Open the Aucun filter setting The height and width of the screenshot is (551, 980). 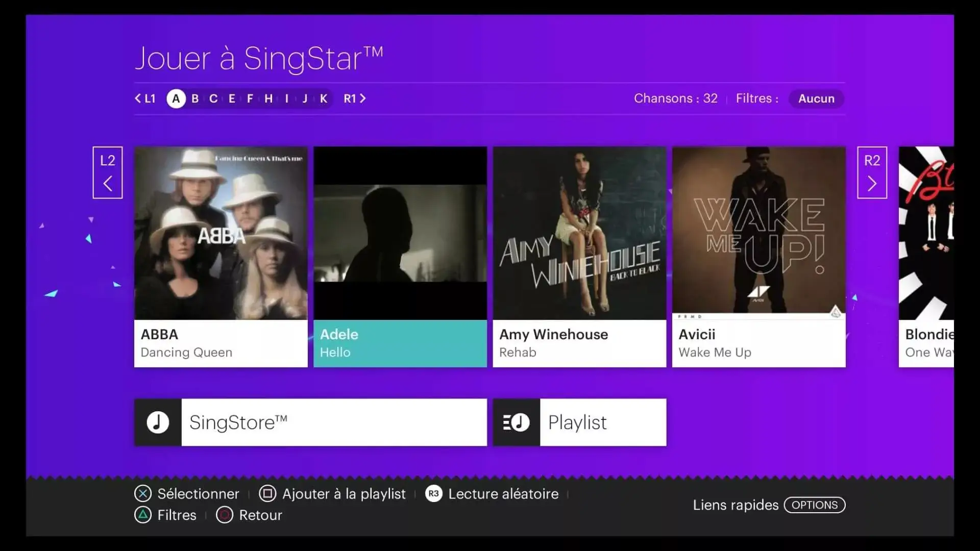(816, 98)
